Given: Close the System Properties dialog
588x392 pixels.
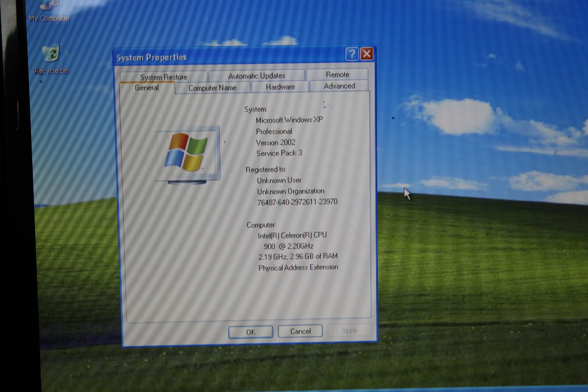Looking at the screenshot, I should pos(367,54).
